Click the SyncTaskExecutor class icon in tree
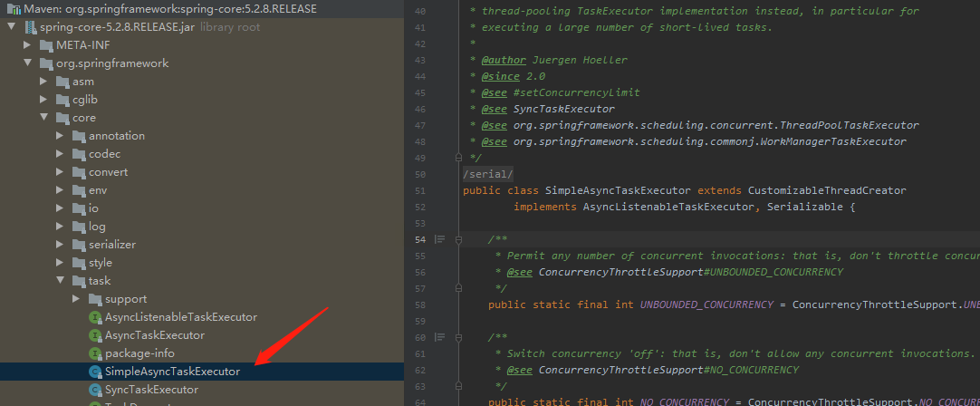Screen dimensions: 980x406 [x=95, y=390]
